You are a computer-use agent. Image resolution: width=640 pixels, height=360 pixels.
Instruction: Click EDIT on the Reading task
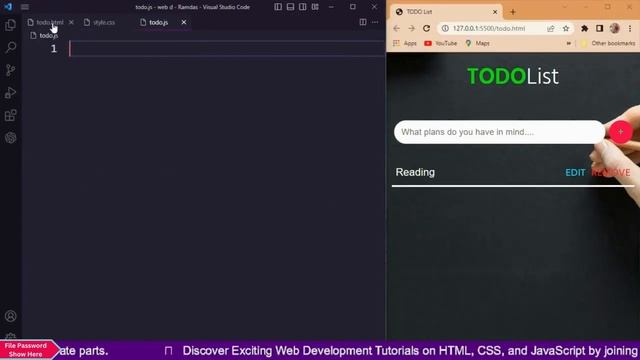click(575, 173)
